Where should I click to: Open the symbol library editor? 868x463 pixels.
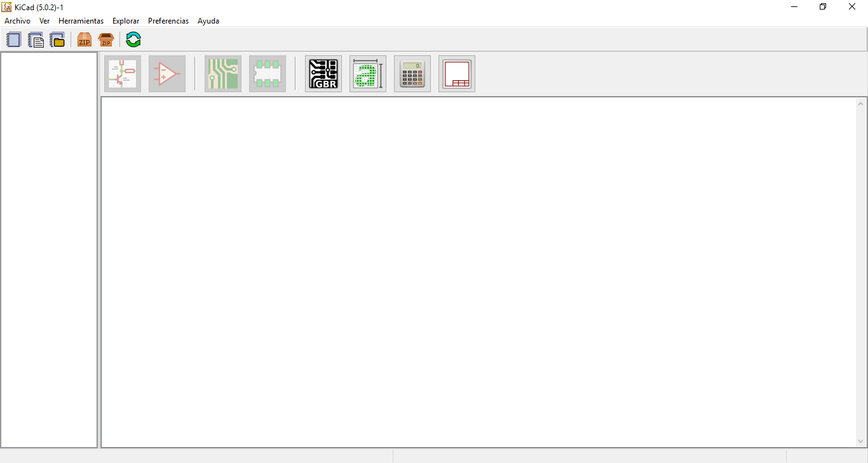[x=167, y=74]
